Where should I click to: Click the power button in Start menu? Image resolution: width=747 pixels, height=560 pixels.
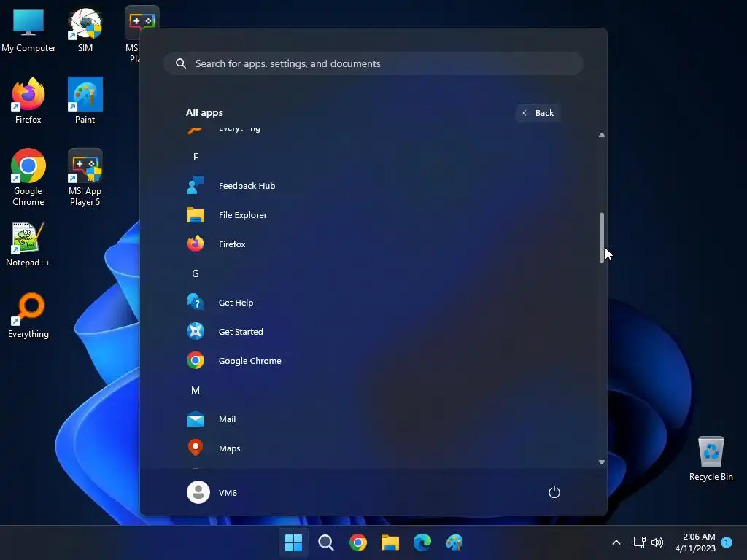[554, 492]
